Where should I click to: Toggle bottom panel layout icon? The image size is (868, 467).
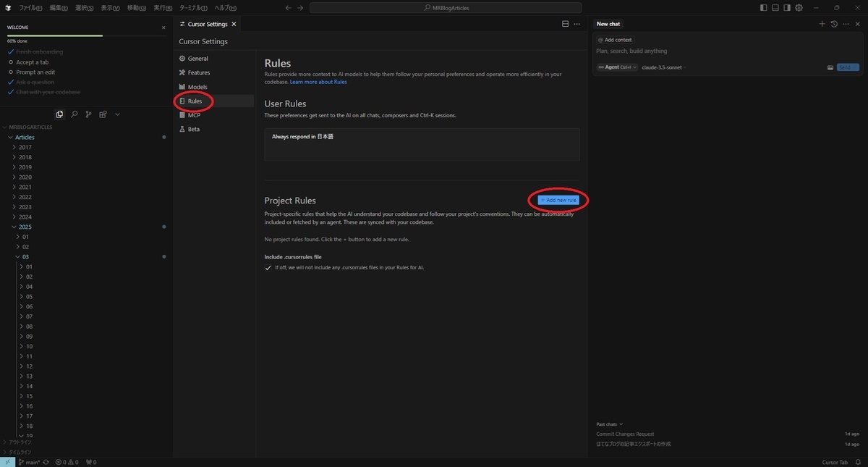[775, 8]
